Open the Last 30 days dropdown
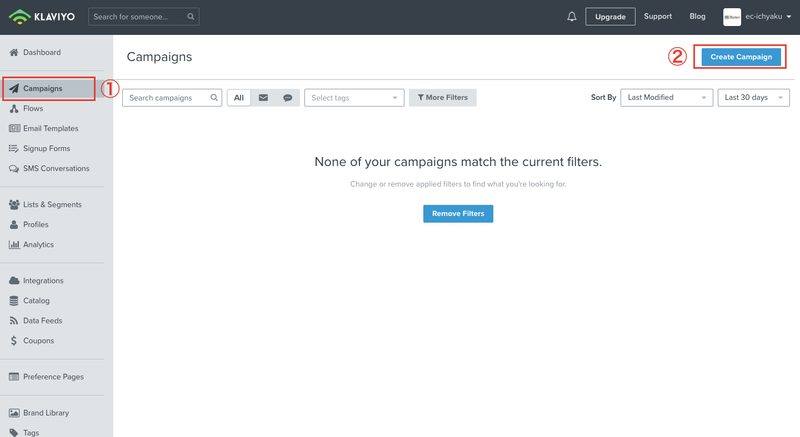Screen dimensions: 800x437 pyautogui.click(x=754, y=97)
